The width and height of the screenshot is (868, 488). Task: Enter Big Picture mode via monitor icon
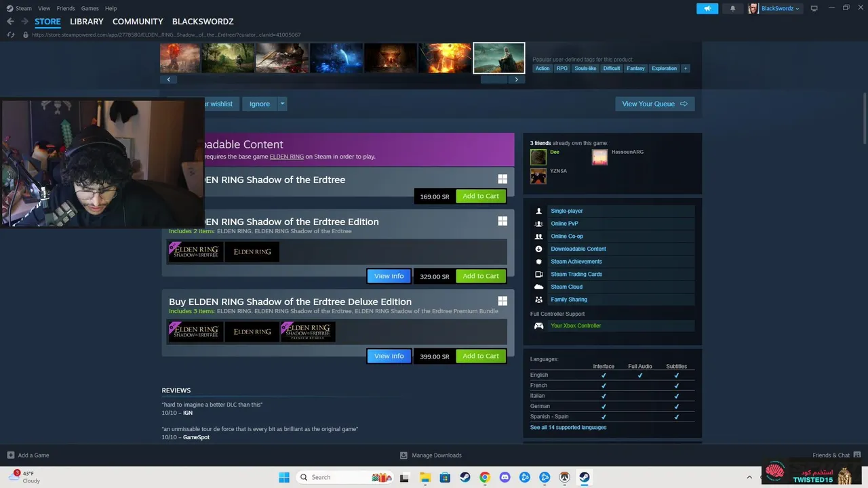[x=814, y=8]
